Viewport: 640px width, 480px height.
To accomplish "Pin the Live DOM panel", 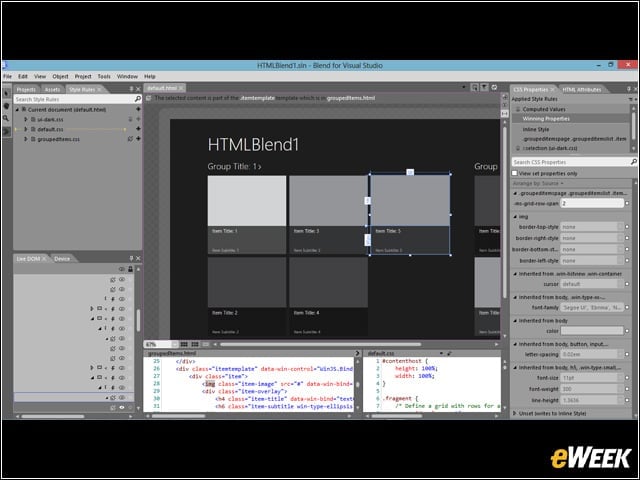I will pos(131,258).
